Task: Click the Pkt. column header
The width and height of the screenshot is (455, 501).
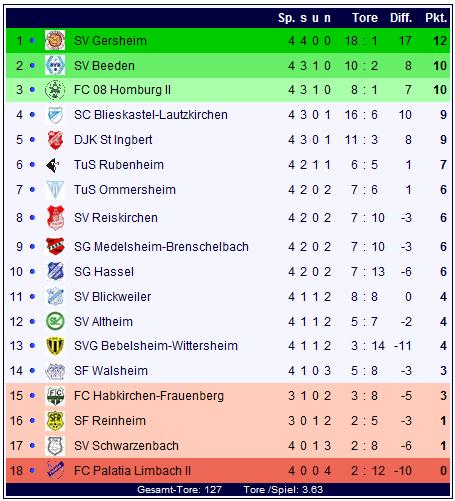Action: tap(436, 18)
